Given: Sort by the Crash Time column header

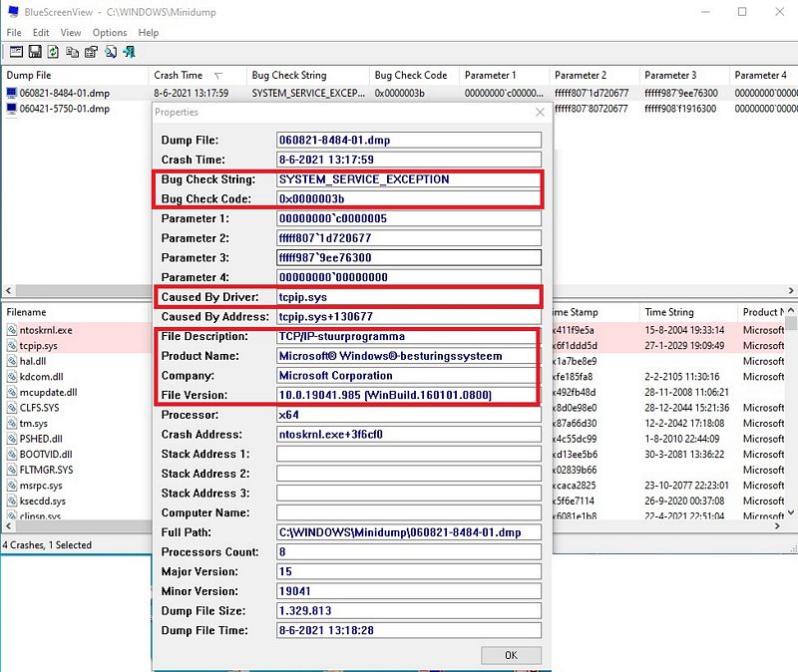Looking at the screenshot, I should (x=180, y=75).
